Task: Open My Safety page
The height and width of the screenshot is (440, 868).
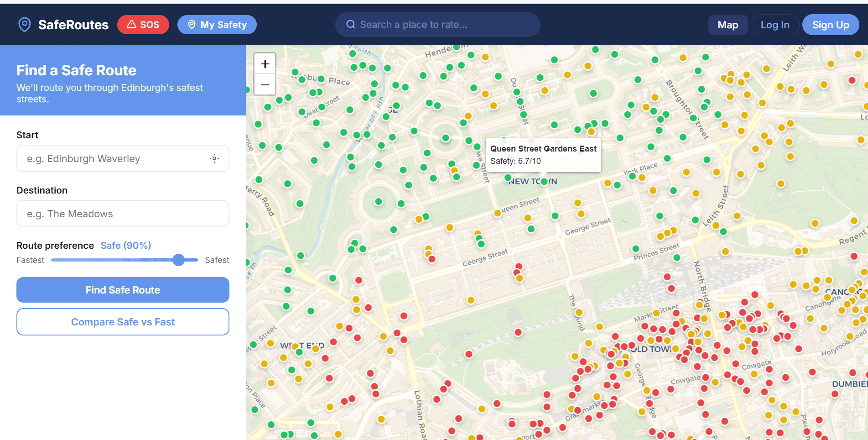Action: [217, 25]
